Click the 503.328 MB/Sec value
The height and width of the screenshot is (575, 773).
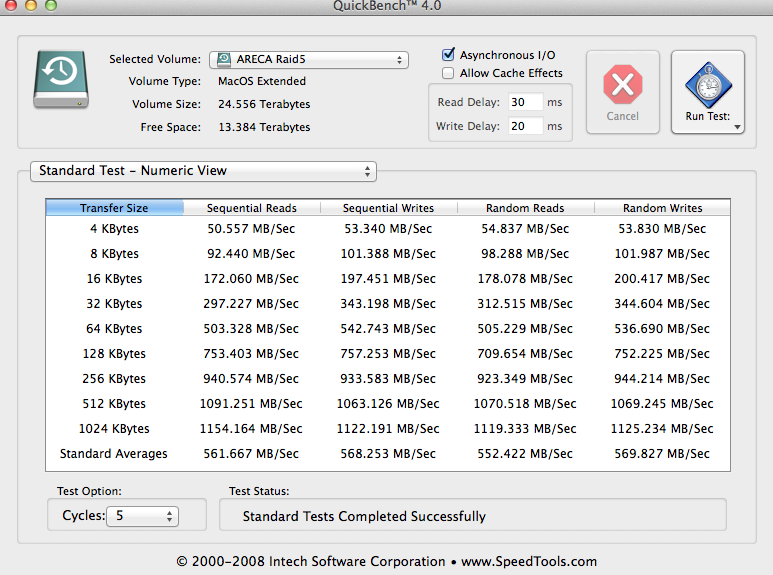pos(251,329)
